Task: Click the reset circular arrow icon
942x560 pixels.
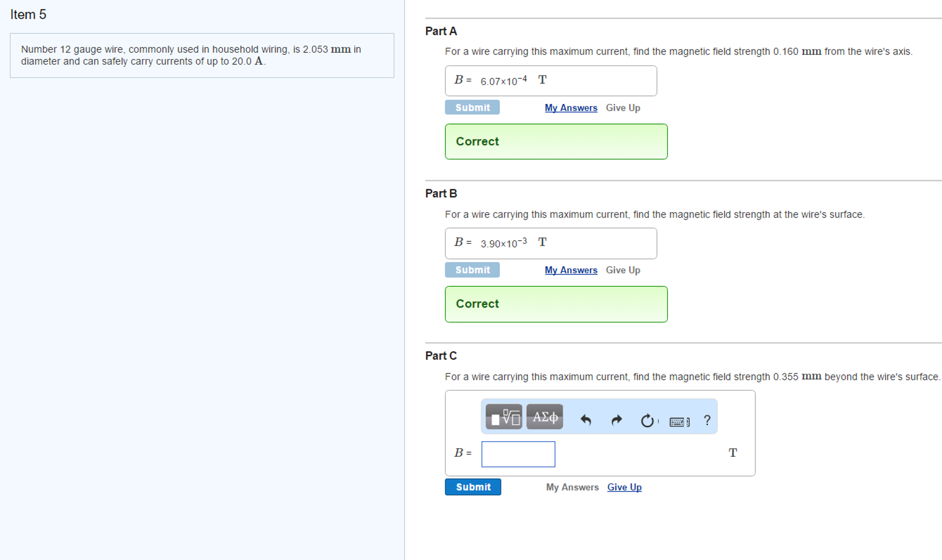Action: click(647, 420)
